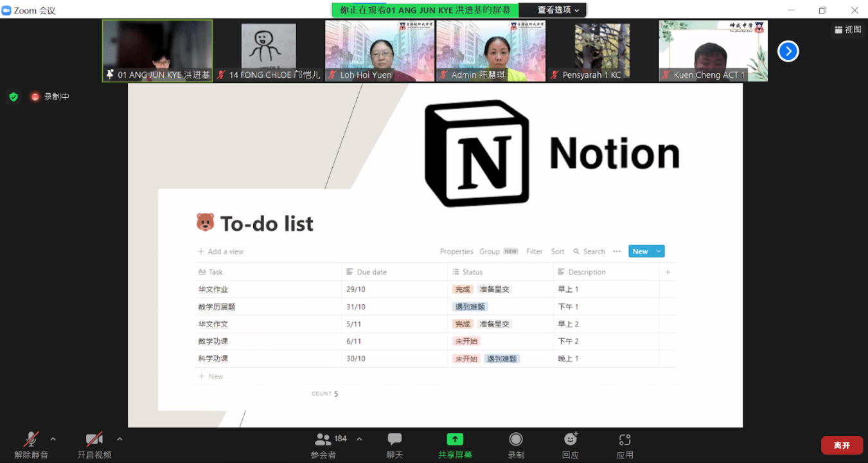Click the blue New button
This screenshot has width=868, height=463.
point(641,251)
